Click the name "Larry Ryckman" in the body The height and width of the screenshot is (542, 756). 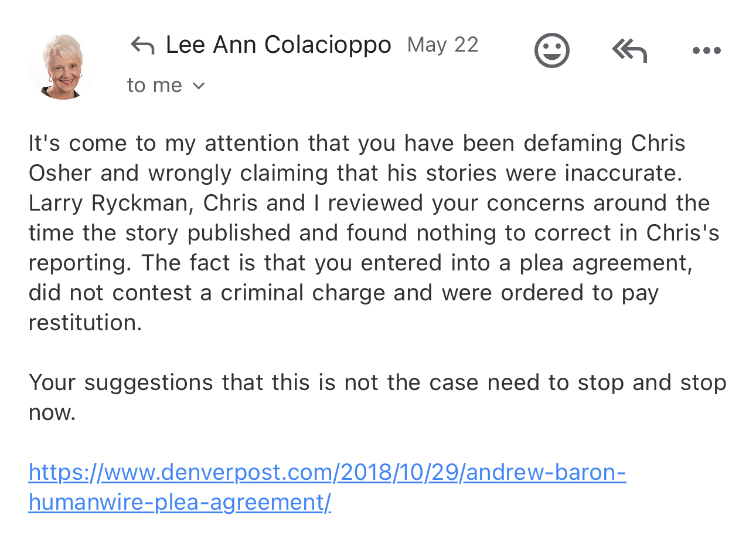click(111, 204)
